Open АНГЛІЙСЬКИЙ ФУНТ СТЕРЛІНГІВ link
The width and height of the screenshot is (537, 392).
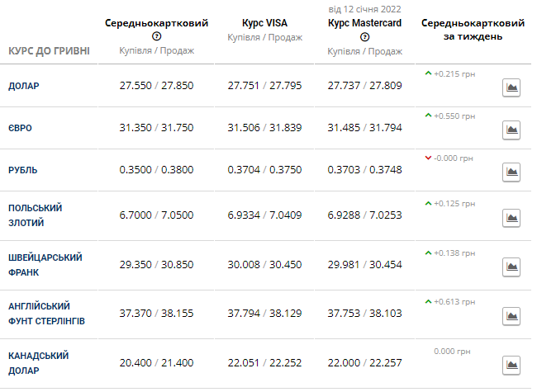click(x=46, y=314)
